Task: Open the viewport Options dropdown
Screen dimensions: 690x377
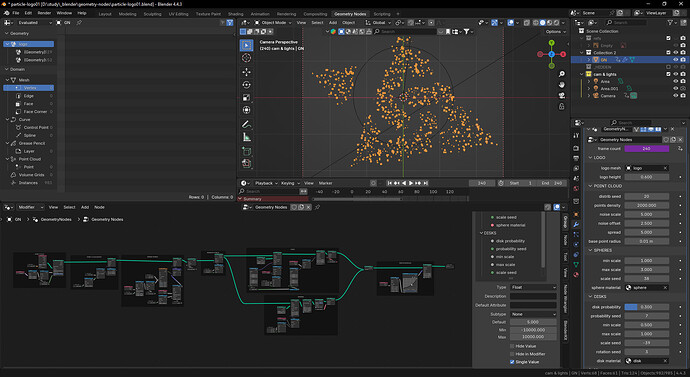Action: click(555, 32)
